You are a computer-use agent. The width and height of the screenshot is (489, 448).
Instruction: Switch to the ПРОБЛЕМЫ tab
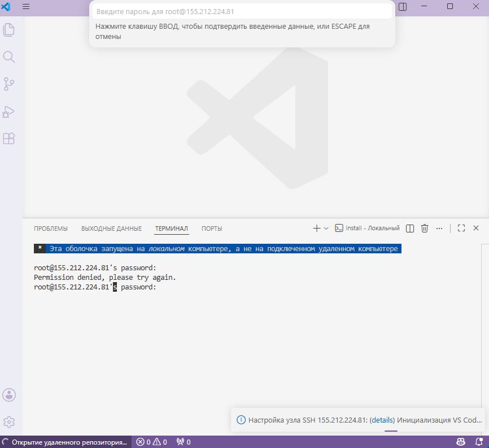click(x=51, y=229)
